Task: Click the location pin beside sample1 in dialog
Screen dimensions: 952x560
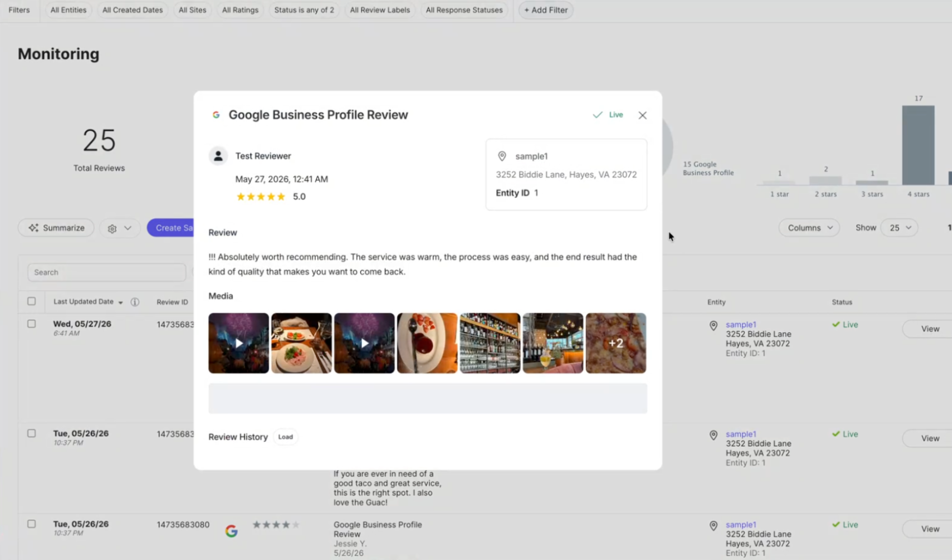Action: (502, 156)
